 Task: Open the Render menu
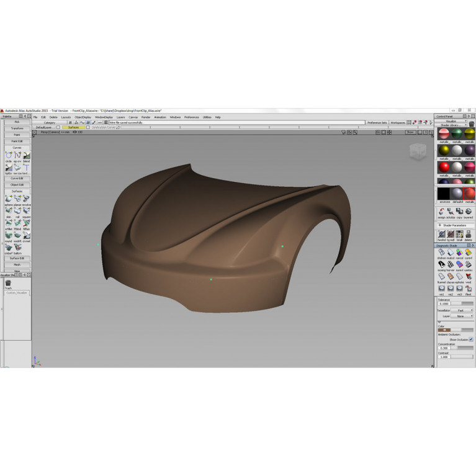146,117
